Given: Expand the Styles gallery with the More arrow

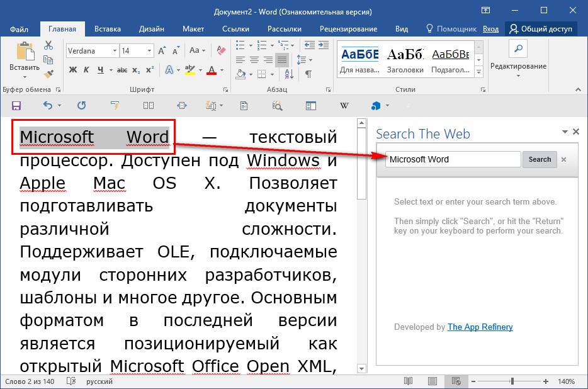Looking at the screenshot, I should pos(479,71).
